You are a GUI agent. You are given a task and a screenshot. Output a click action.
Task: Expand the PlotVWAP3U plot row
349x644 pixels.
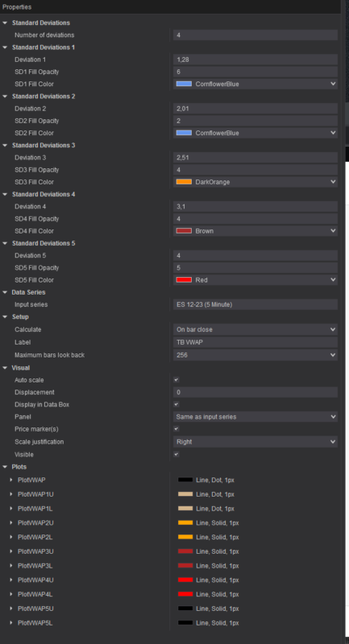click(11, 551)
